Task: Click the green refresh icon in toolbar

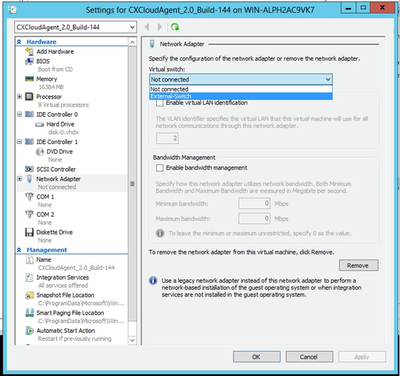Action: 175,27
